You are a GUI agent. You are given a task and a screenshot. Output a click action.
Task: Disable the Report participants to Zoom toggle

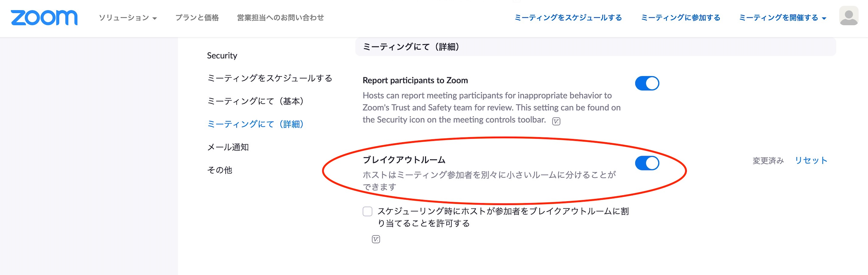click(x=647, y=83)
